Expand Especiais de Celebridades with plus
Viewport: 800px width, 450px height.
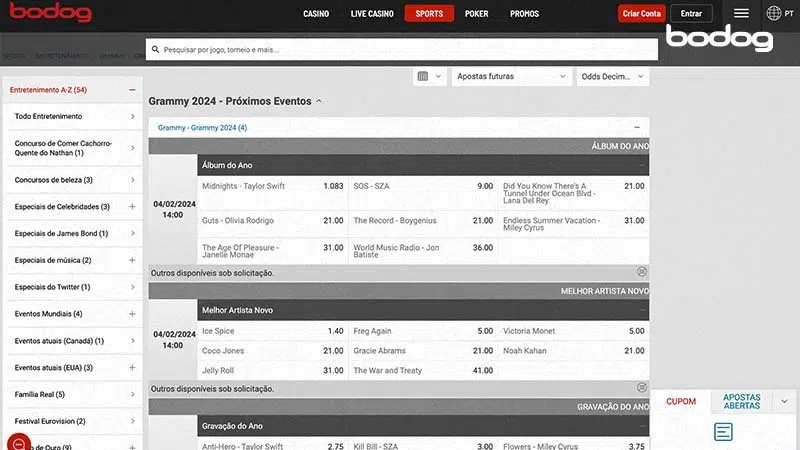tap(132, 206)
